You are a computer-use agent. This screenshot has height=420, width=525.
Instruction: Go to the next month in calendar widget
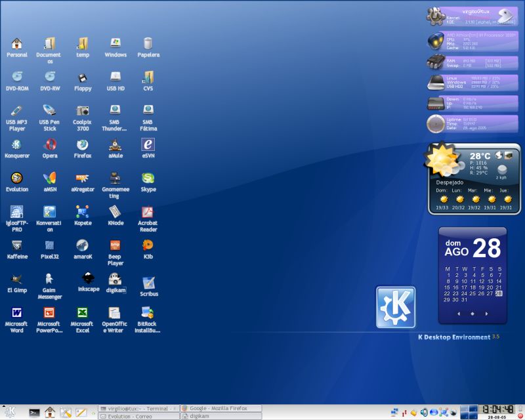(x=486, y=314)
